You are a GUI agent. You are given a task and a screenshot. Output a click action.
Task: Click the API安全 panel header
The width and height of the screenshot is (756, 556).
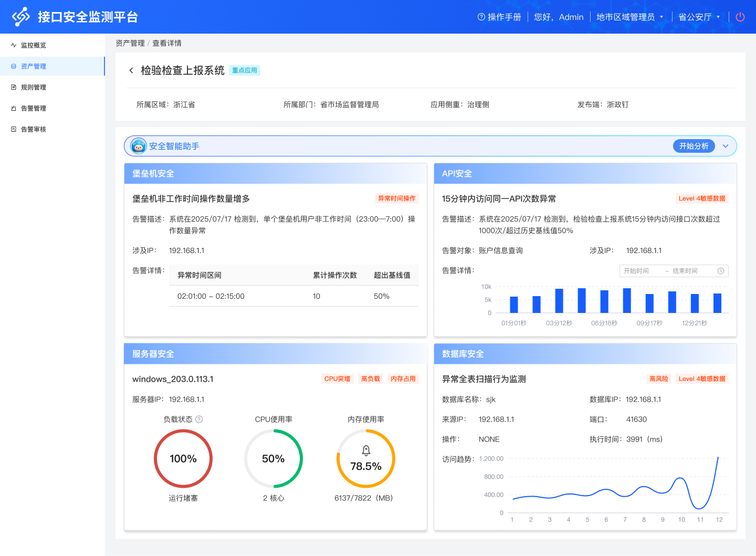[x=585, y=173]
